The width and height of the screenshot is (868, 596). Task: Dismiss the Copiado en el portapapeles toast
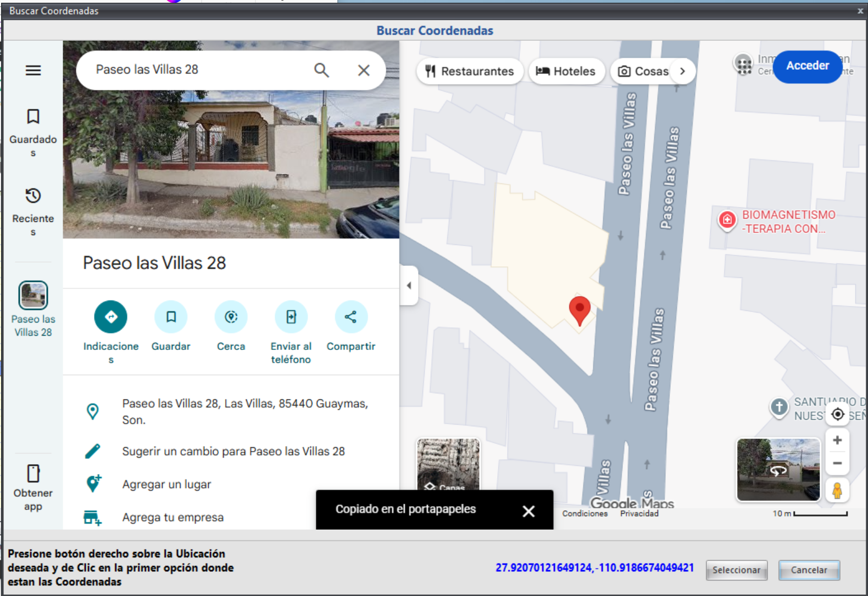click(x=528, y=511)
